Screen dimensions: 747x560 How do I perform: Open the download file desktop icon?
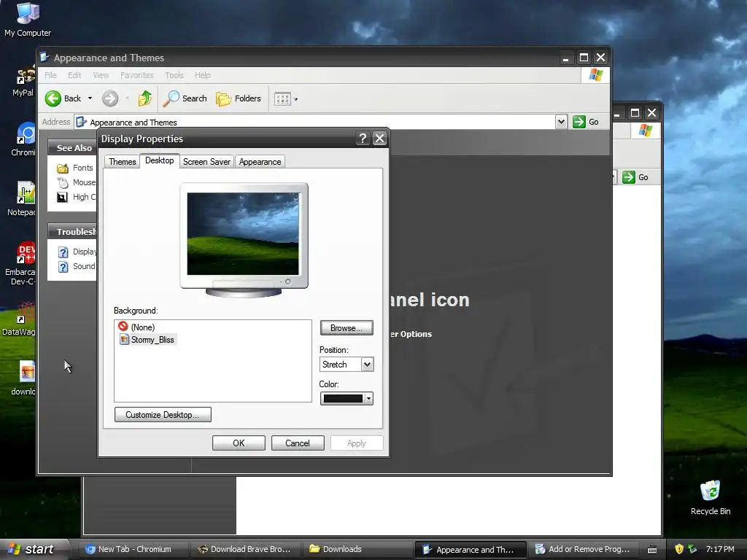25,378
